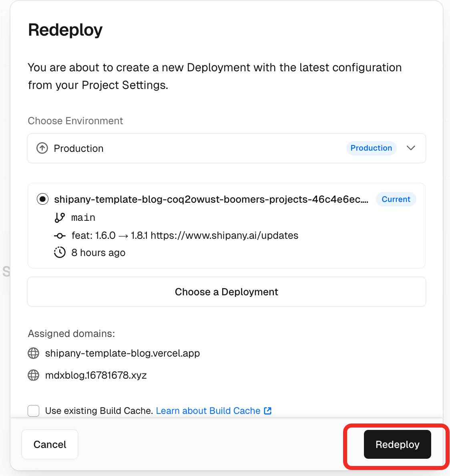Click the external link icon after Build Cache
This screenshot has height=476, width=450.
pos(268,411)
